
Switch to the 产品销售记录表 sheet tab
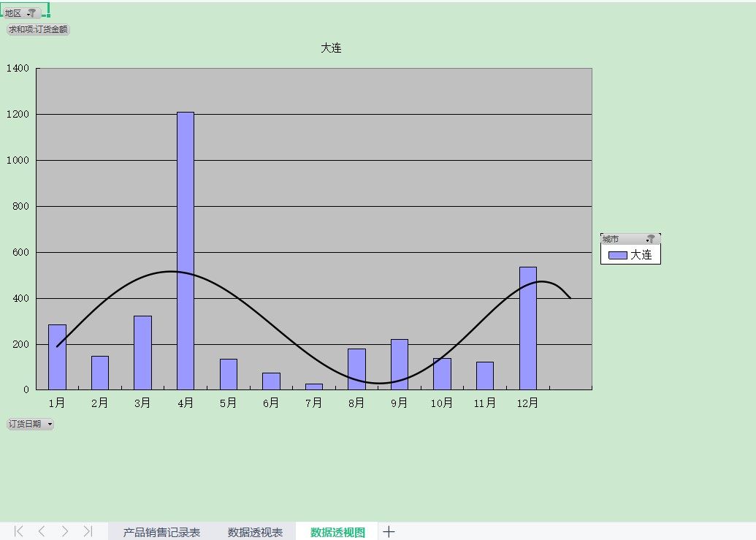[161, 532]
